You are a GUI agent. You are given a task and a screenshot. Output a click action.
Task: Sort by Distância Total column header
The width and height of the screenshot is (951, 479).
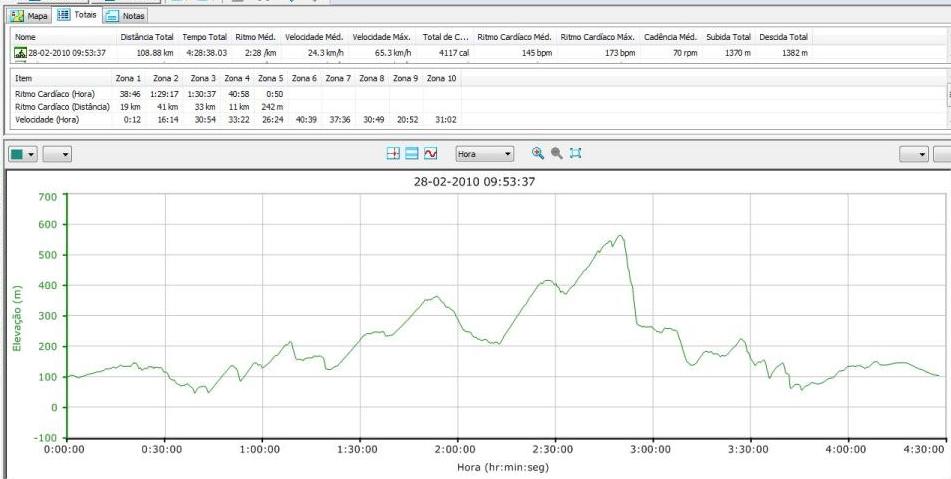tap(147, 37)
